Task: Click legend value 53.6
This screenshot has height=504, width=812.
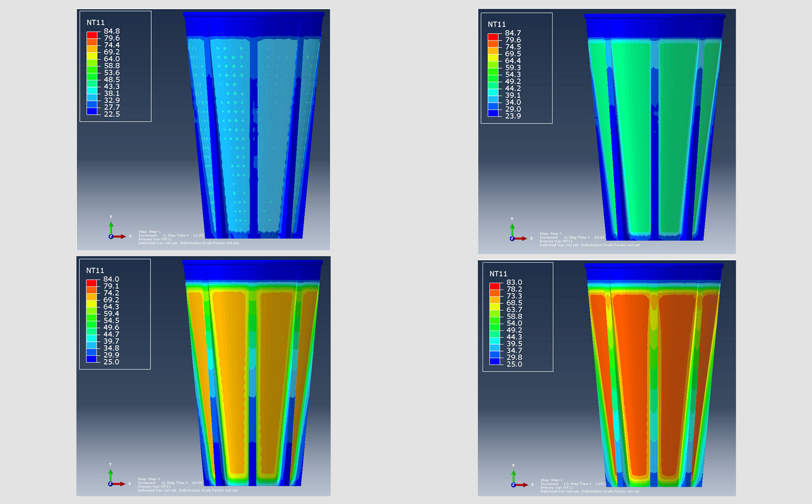Action: coord(112,72)
